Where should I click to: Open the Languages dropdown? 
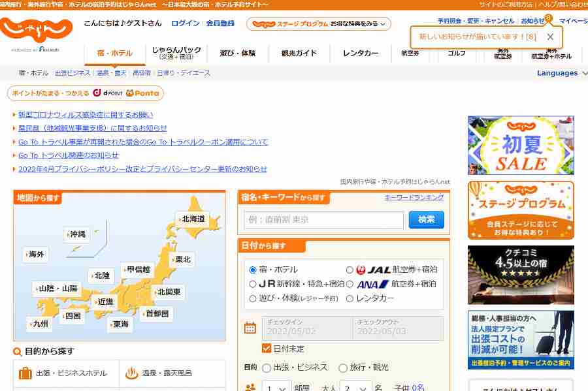(x=562, y=73)
